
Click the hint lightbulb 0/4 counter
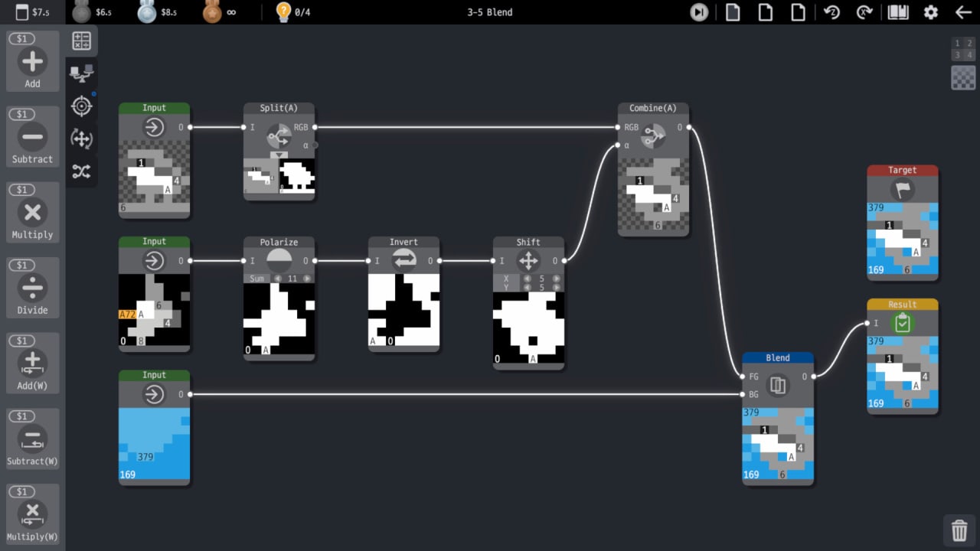pos(293,12)
